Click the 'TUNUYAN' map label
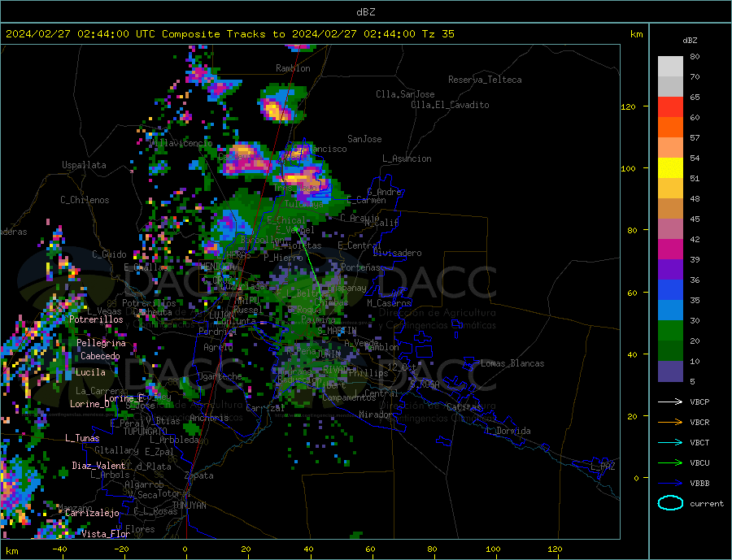 189,506
